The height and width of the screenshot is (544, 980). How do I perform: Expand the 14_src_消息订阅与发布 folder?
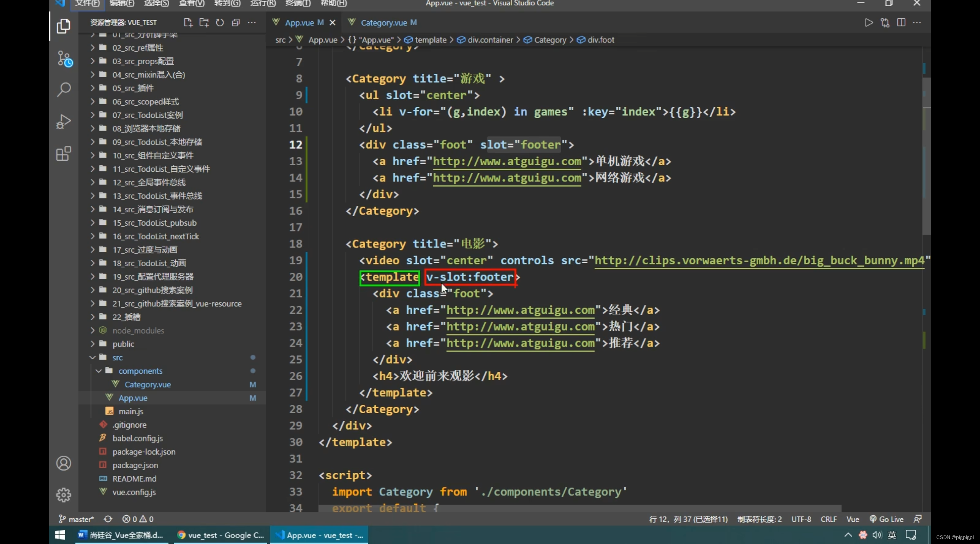(x=172, y=209)
